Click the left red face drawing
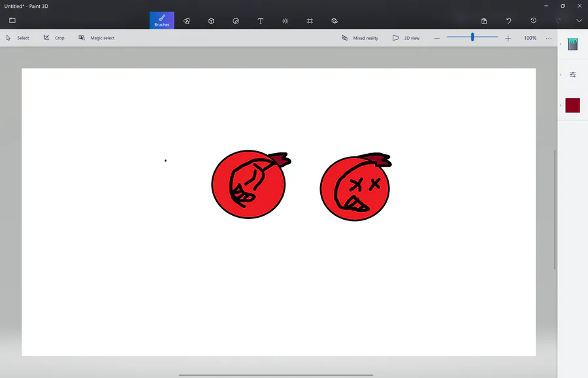 [x=250, y=184]
